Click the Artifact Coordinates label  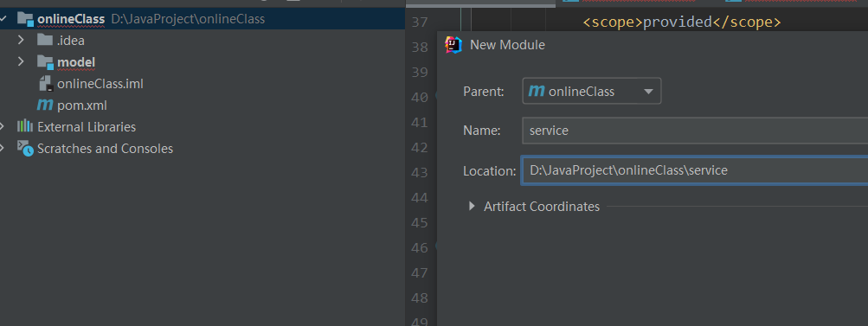tap(542, 207)
